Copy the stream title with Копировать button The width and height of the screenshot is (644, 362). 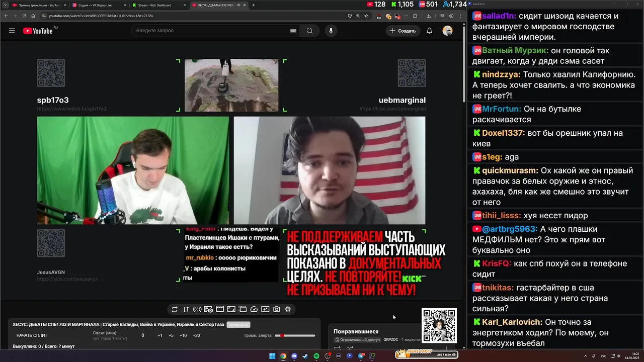click(x=238, y=324)
